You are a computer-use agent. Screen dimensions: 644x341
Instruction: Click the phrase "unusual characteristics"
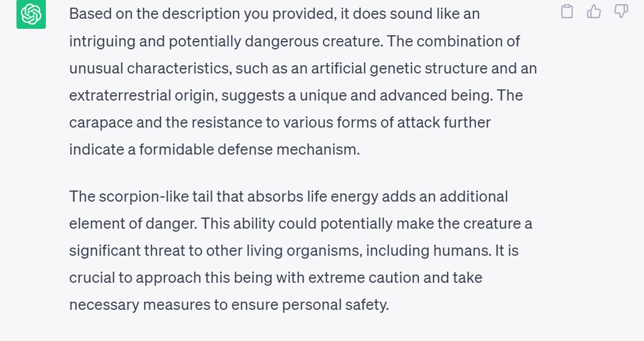point(151,68)
